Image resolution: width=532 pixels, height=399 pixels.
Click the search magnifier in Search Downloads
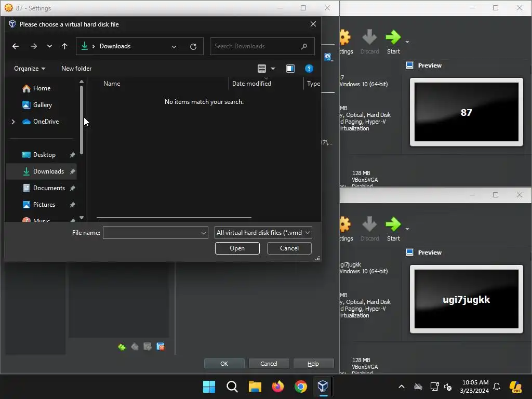[x=304, y=46]
